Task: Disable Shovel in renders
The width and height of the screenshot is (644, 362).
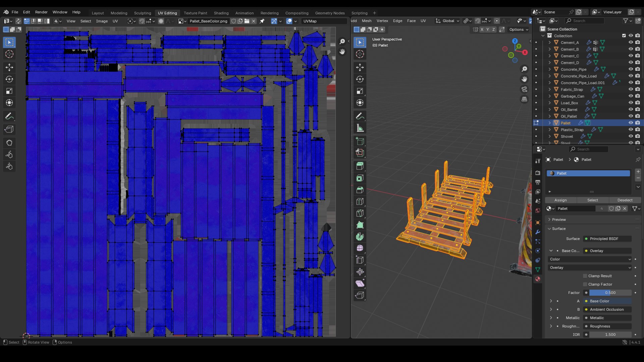Action: pyautogui.click(x=638, y=136)
